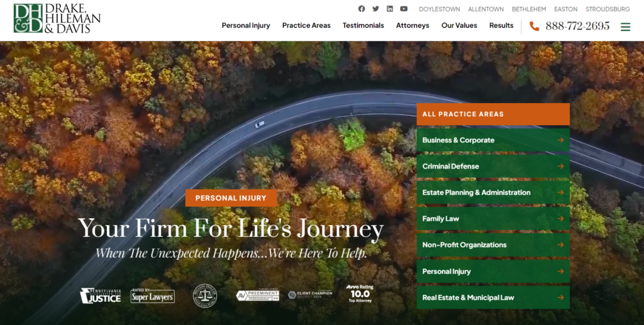Select the Allentown office link
Screen dimensions: 644x325
(x=486, y=9)
